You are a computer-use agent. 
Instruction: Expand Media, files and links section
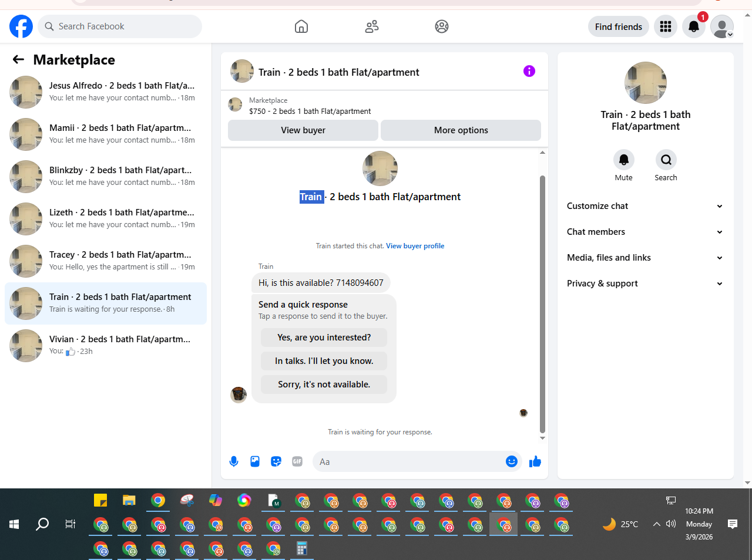point(645,258)
